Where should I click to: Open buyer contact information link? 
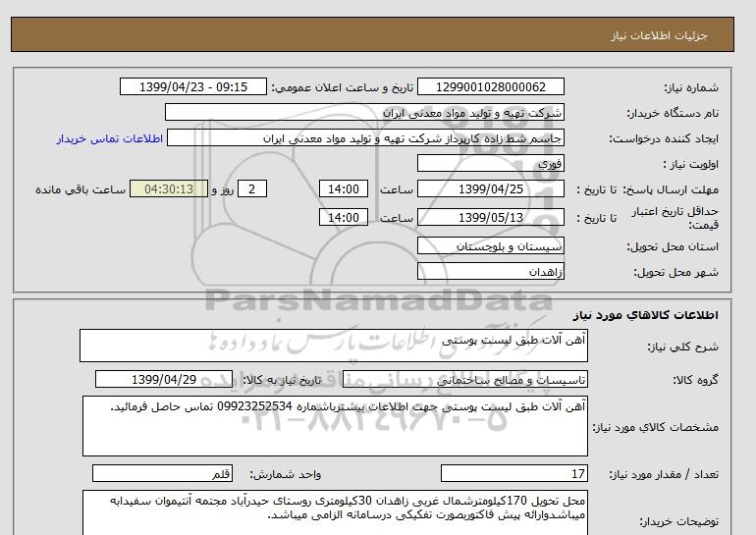click(x=109, y=138)
